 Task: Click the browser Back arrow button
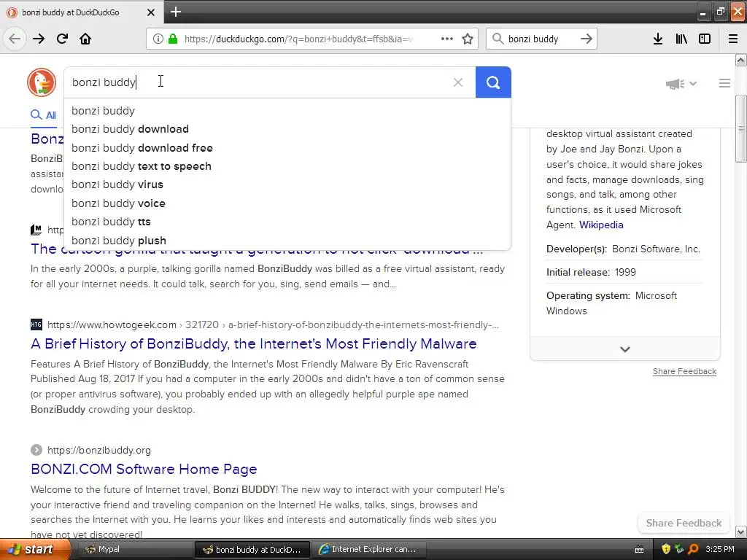[15, 39]
